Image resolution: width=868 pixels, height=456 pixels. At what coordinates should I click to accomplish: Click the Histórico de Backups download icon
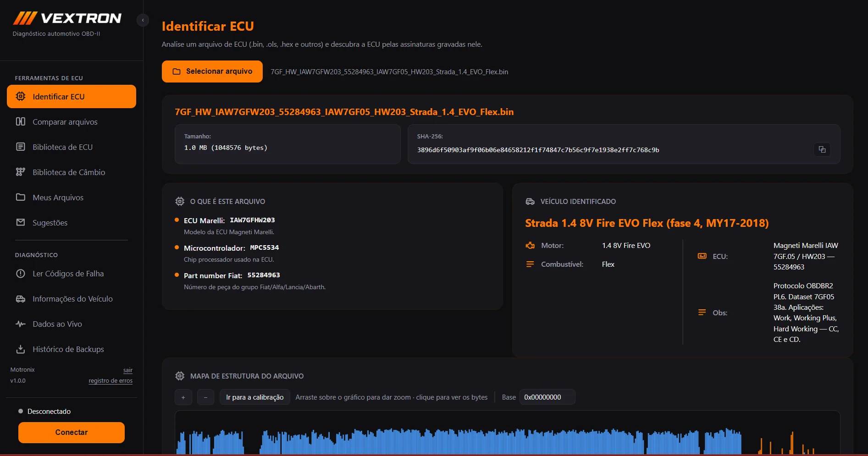[x=21, y=349]
